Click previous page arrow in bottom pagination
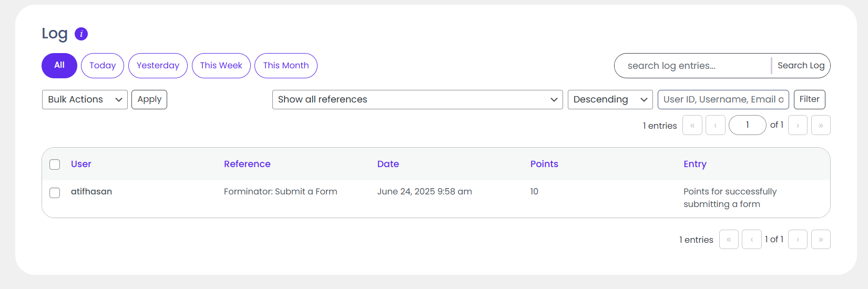The width and height of the screenshot is (868, 289). (x=751, y=240)
